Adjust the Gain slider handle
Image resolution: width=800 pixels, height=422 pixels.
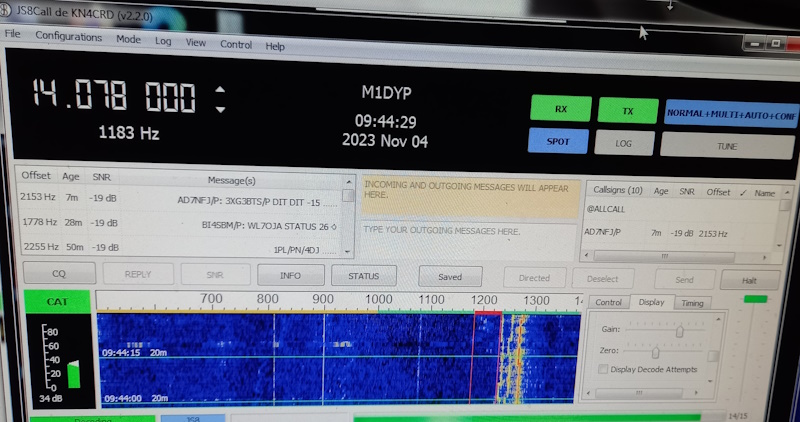[x=680, y=331]
